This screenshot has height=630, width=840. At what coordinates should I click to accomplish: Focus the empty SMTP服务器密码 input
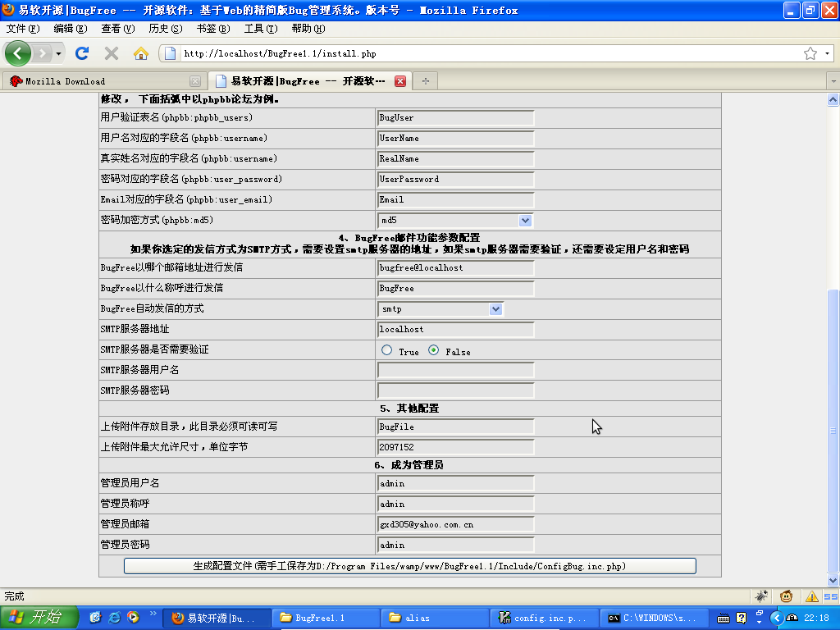click(456, 390)
